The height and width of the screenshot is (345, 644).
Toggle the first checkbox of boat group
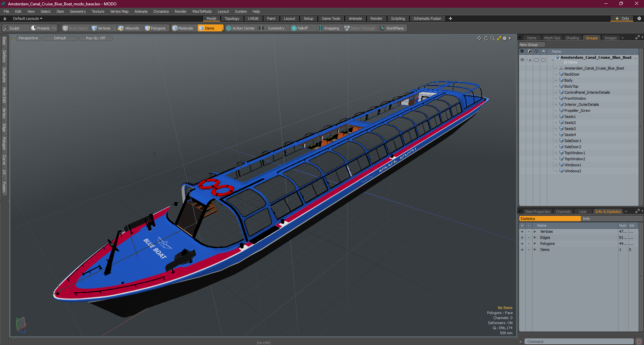point(536,60)
